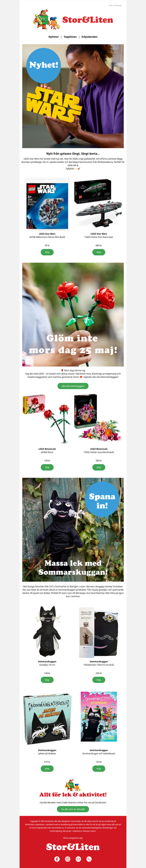Click the Sommarskuggan Gosedjur product image
The width and height of the screenshot is (146, 868).
pos(47,632)
